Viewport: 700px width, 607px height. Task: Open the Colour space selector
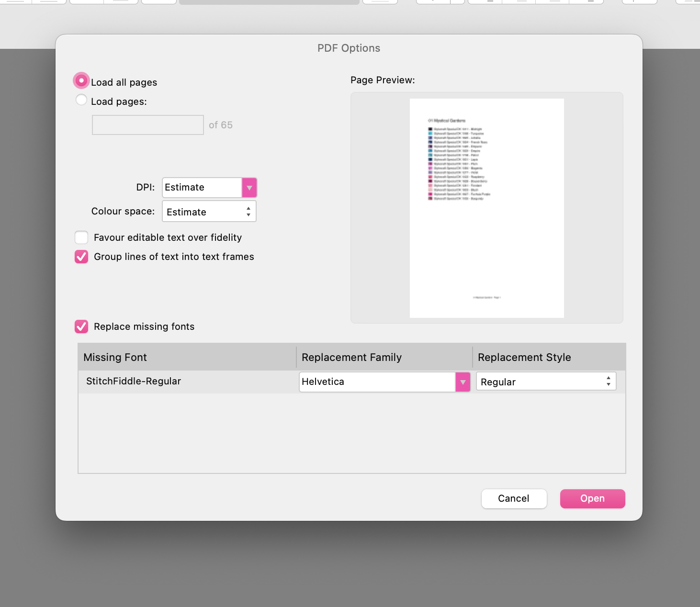[209, 211]
